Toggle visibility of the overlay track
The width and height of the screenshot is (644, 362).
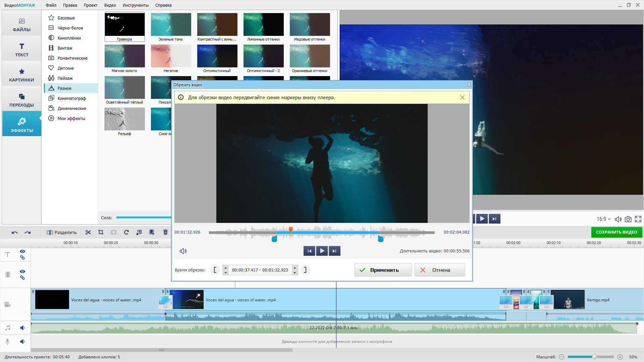(22, 271)
